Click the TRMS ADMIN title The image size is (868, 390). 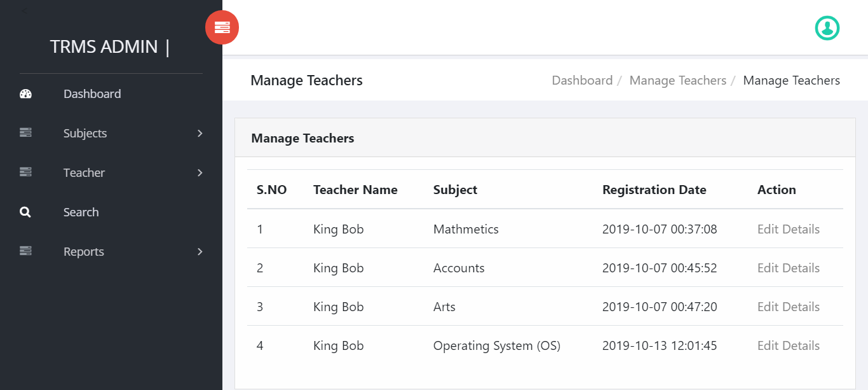tap(104, 46)
